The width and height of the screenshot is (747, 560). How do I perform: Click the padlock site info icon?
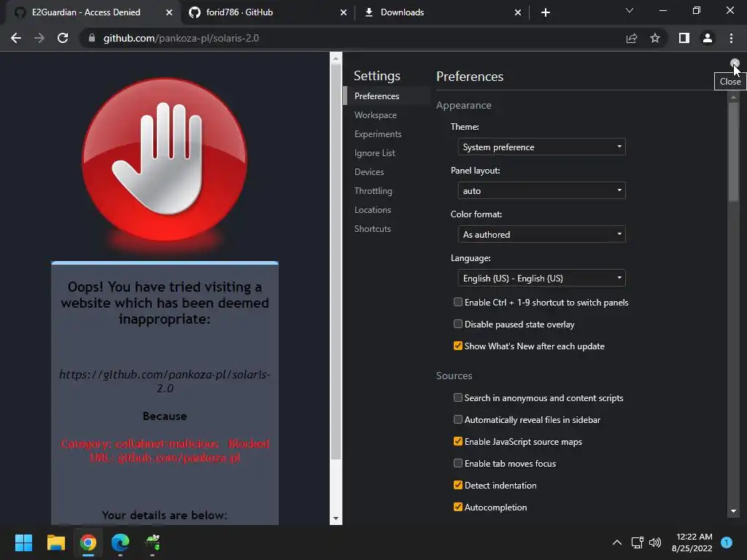[92, 38]
